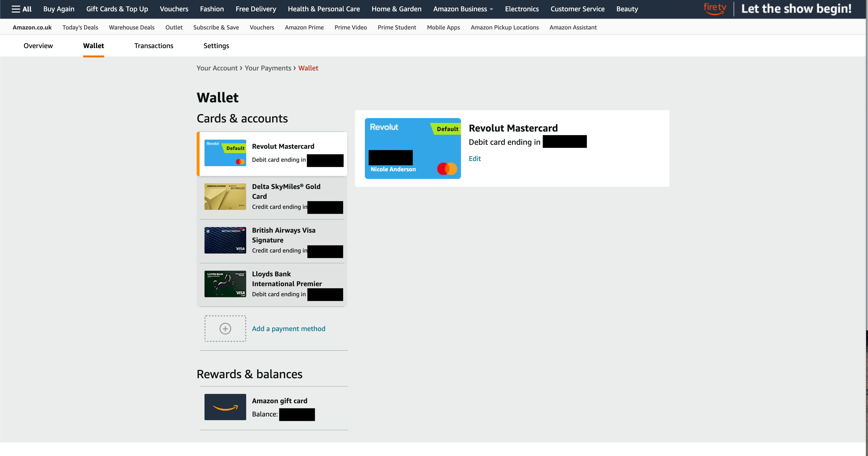This screenshot has height=456, width=868.
Task: Open Gift Cards & Top Up menu
Action: [x=117, y=9]
